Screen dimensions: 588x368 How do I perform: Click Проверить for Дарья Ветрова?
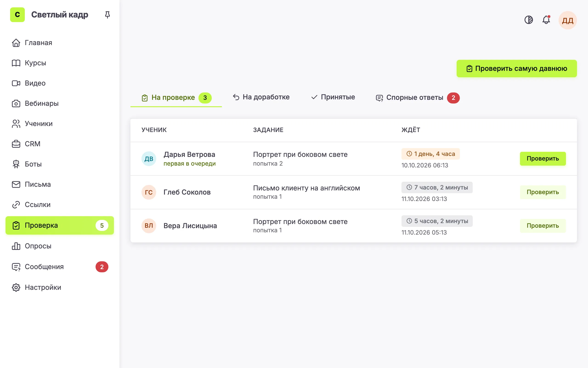click(543, 159)
